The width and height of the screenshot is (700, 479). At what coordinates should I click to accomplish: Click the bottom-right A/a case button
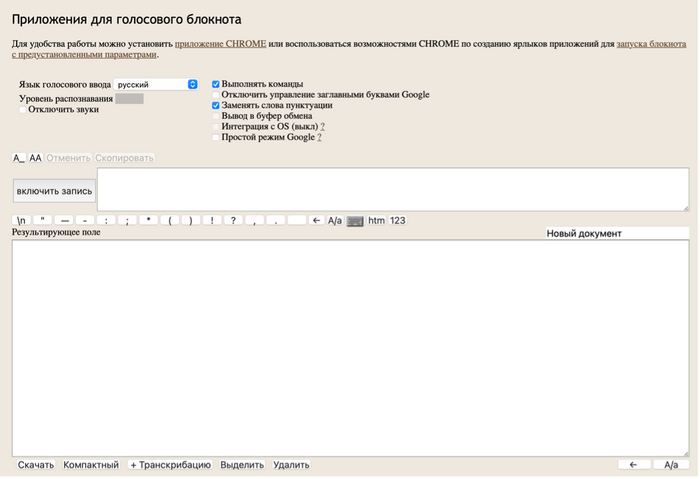pyautogui.click(x=671, y=465)
